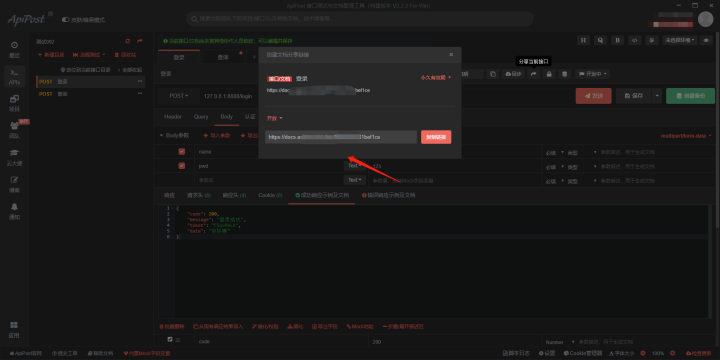The image size is (720, 360).
Task: Click 新建目录 new folder button
Action: 51,55
